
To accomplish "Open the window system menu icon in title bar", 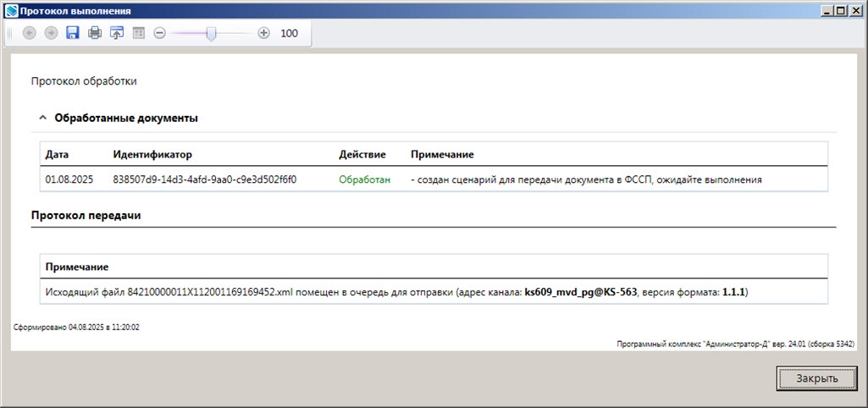I will click(10, 10).
